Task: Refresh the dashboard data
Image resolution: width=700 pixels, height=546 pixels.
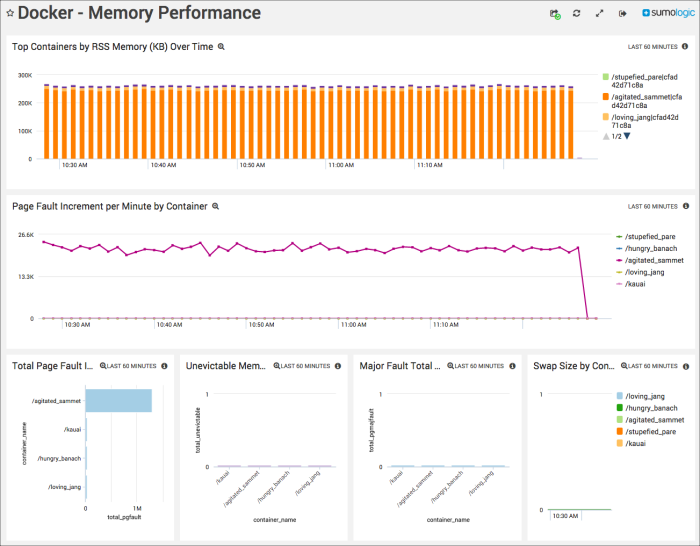Action: (x=577, y=14)
